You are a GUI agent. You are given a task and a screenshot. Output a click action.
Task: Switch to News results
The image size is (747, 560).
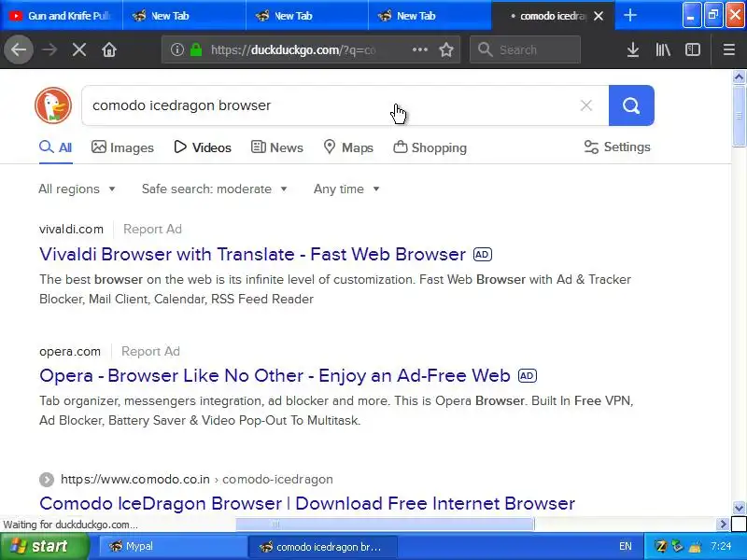point(276,147)
